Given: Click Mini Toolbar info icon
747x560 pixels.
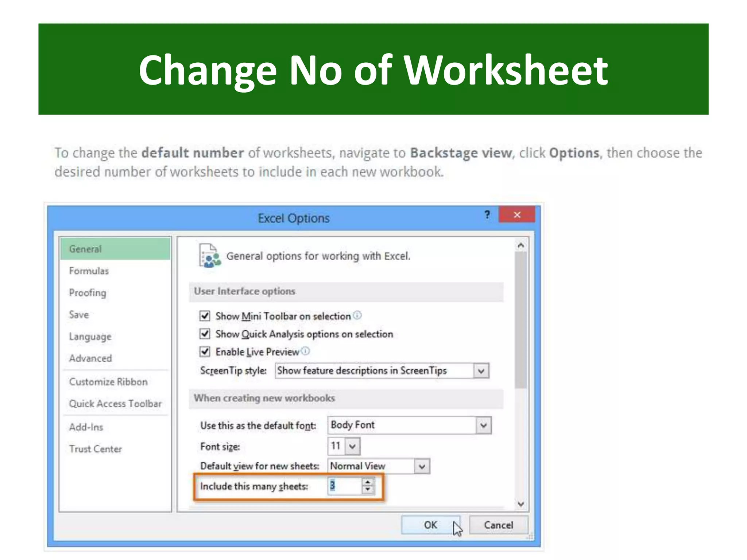Looking at the screenshot, I should 357,315.
